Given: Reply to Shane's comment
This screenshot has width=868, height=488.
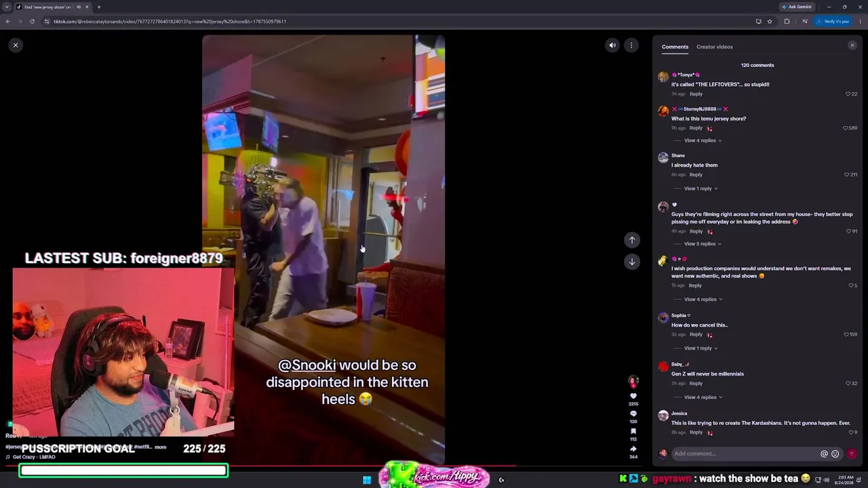Looking at the screenshot, I should click(x=696, y=175).
